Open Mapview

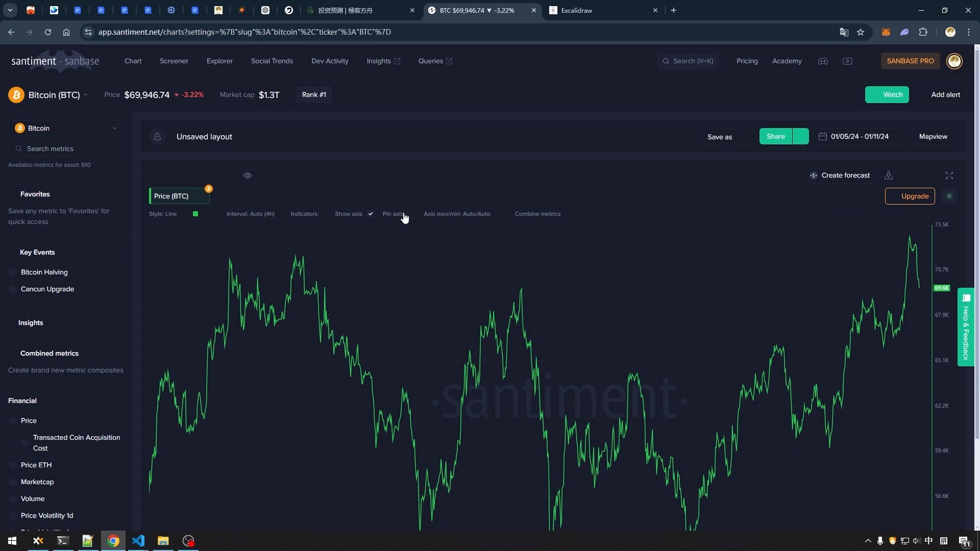933,137
